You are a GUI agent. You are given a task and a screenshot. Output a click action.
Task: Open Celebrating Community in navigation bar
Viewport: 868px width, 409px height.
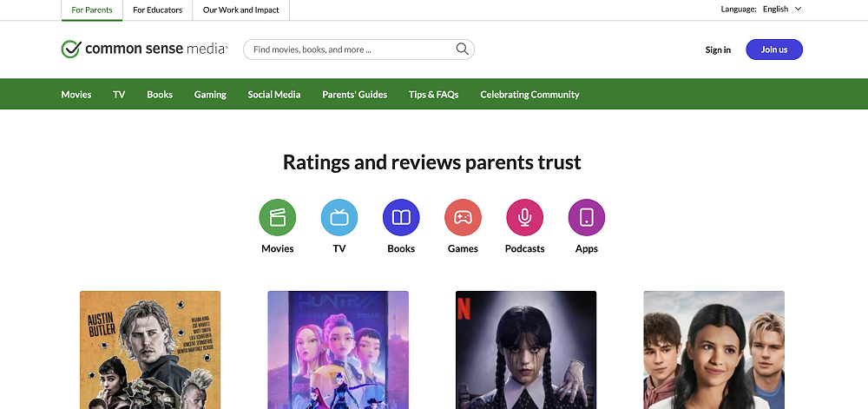click(529, 95)
